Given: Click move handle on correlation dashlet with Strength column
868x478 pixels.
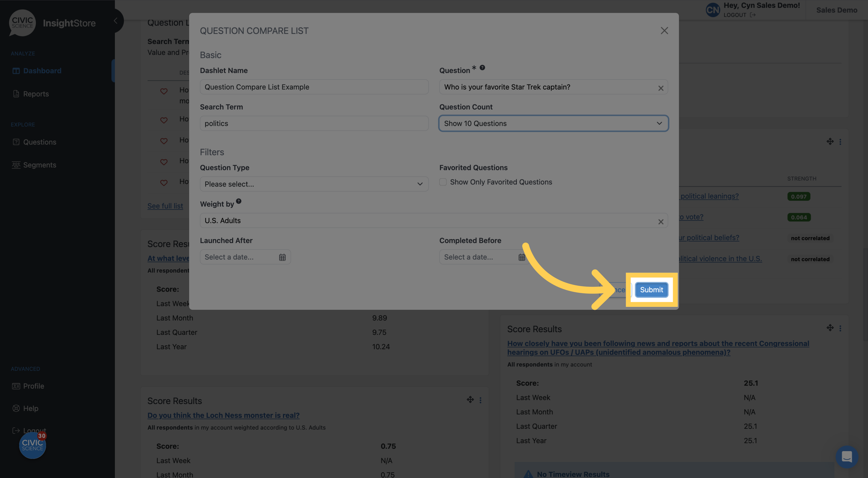Looking at the screenshot, I should (830, 141).
